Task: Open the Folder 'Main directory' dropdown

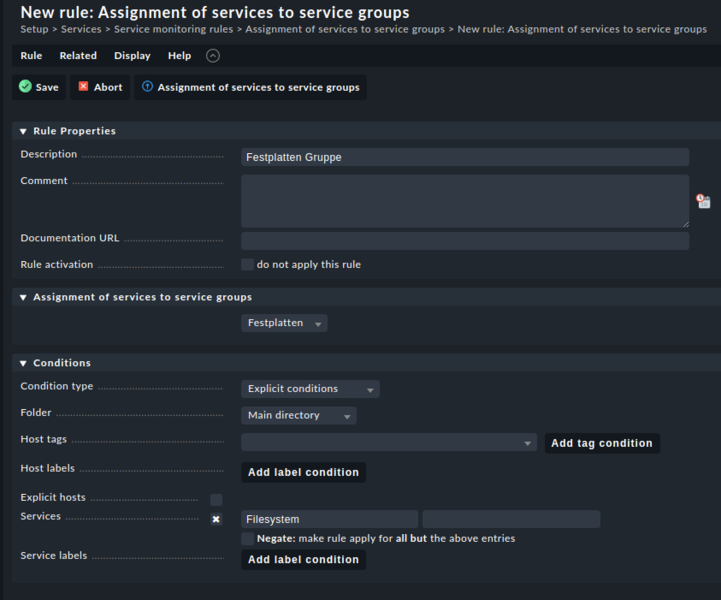Action: pyautogui.click(x=298, y=415)
